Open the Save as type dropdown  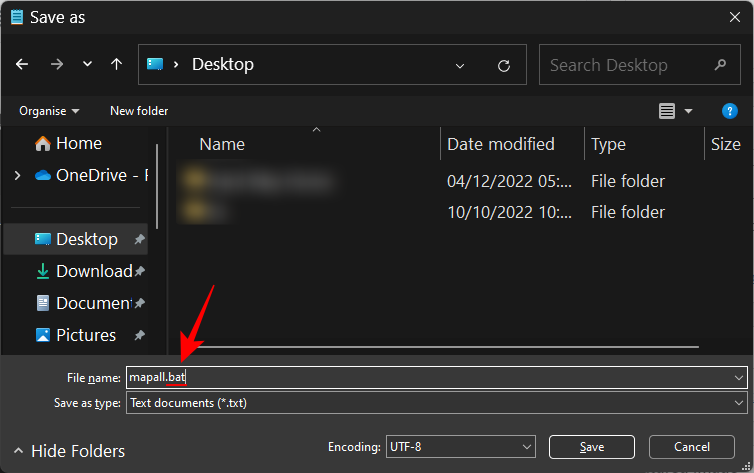[x=437, y=403]
